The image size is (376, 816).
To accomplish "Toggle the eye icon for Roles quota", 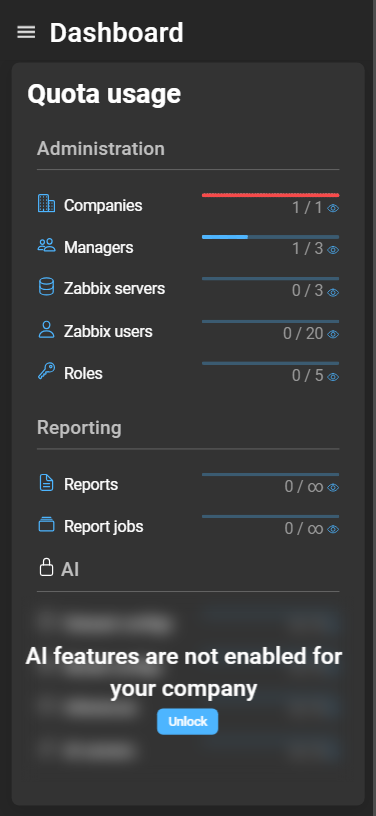I will [333, 376].
